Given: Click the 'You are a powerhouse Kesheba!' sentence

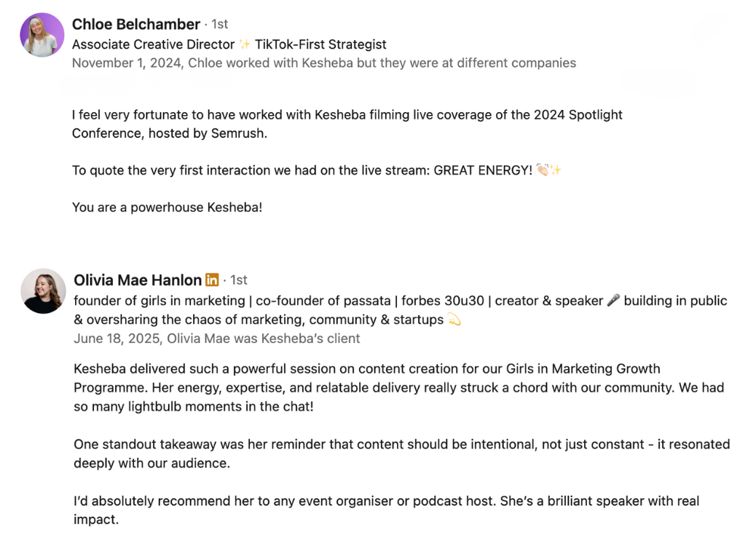Looking at the screenshot, I should pos(168,207).
